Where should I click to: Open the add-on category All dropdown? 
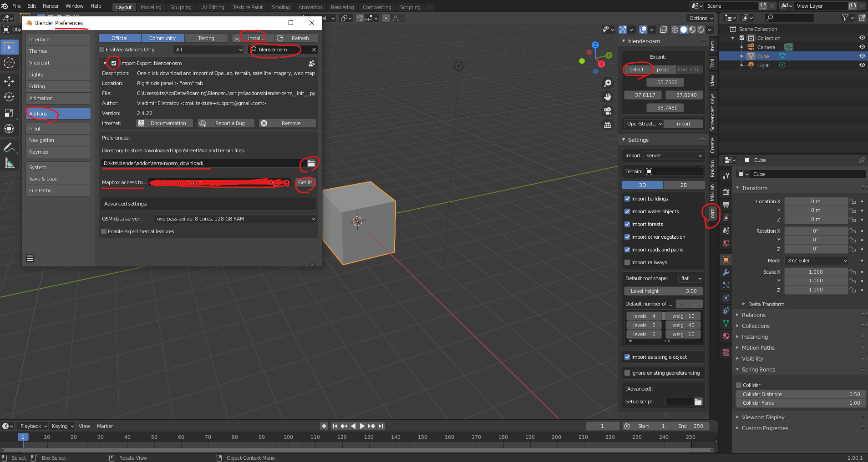209,50
